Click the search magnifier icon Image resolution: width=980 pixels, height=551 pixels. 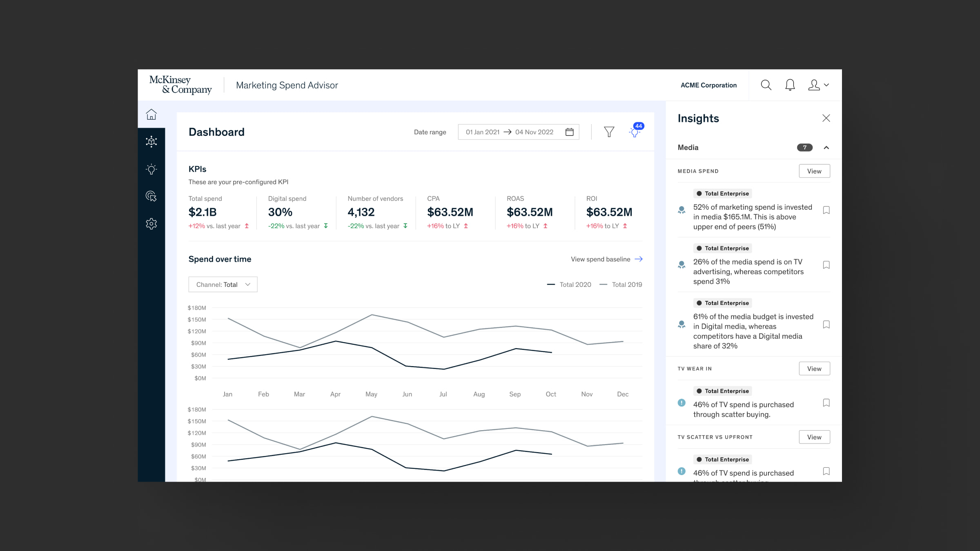tap(766, 85)
